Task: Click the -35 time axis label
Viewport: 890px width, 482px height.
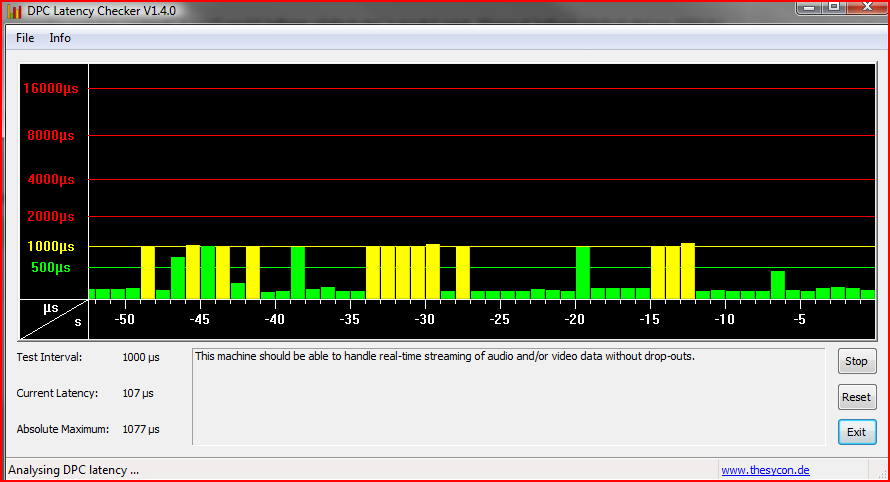Action: point(349,320)
